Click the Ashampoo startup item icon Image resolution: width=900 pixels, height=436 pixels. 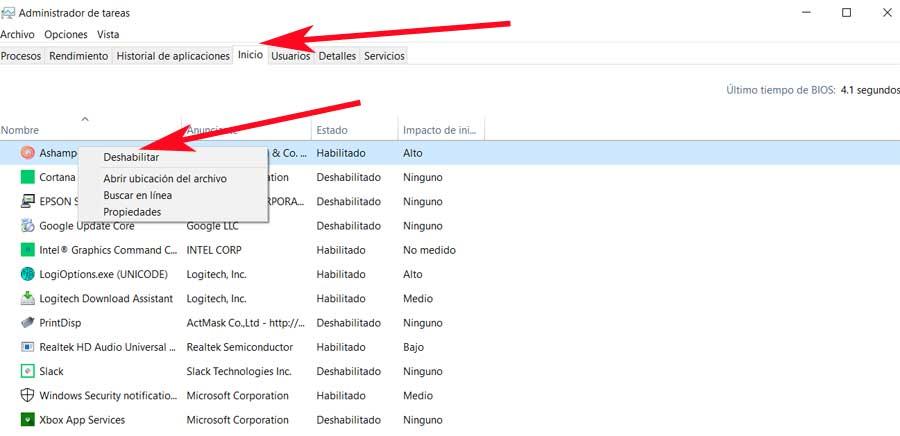[27, 153]
